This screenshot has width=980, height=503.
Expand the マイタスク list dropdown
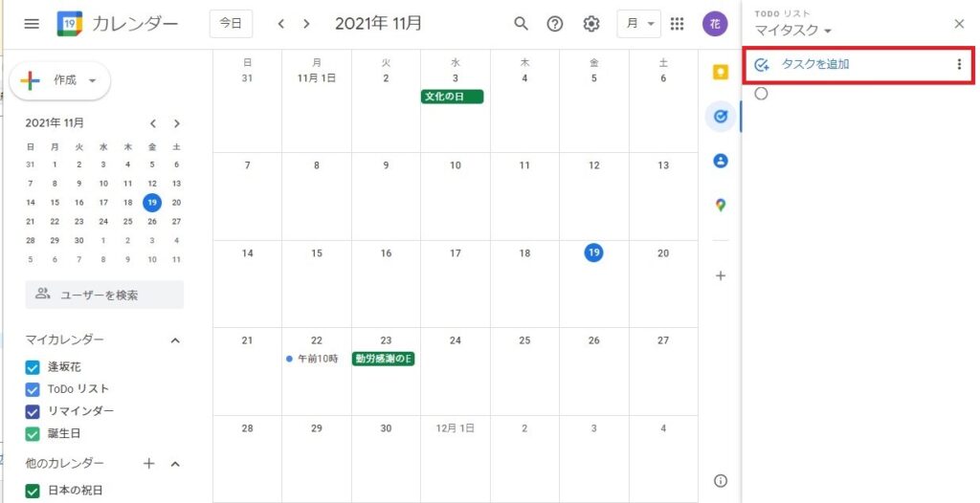793,31
